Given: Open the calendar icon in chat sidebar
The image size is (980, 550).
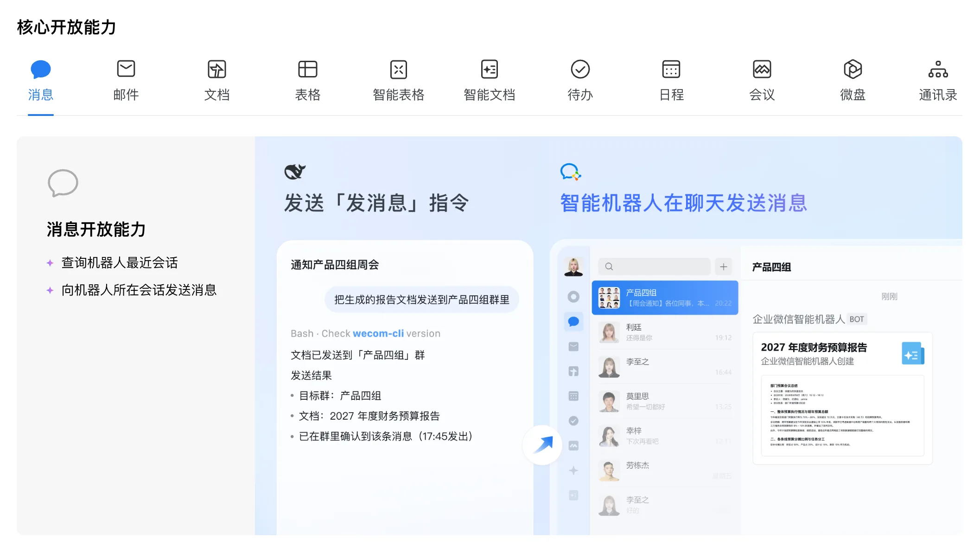Looking at the screenshot, I should tap(573, 396).
